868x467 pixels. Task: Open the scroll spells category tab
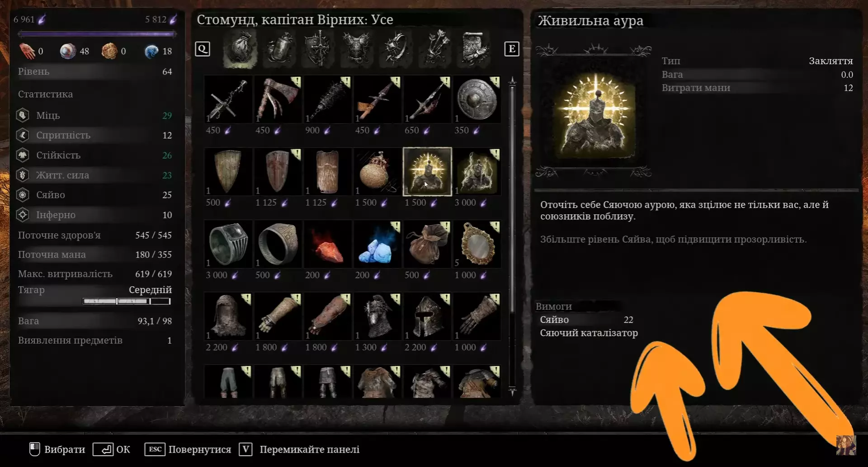[476, 48]
